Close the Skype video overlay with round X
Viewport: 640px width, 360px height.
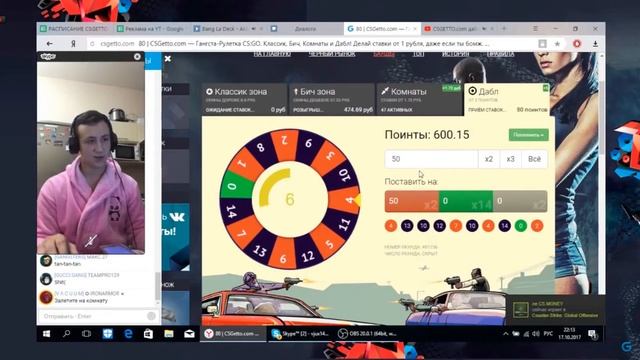point(137,57)
